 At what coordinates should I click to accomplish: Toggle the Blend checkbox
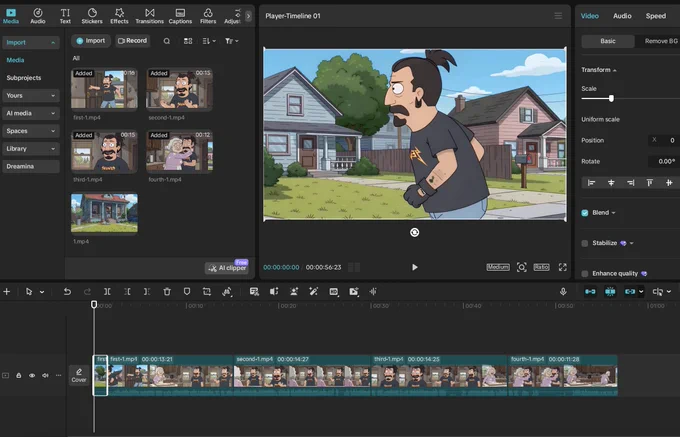click(585, 213)
